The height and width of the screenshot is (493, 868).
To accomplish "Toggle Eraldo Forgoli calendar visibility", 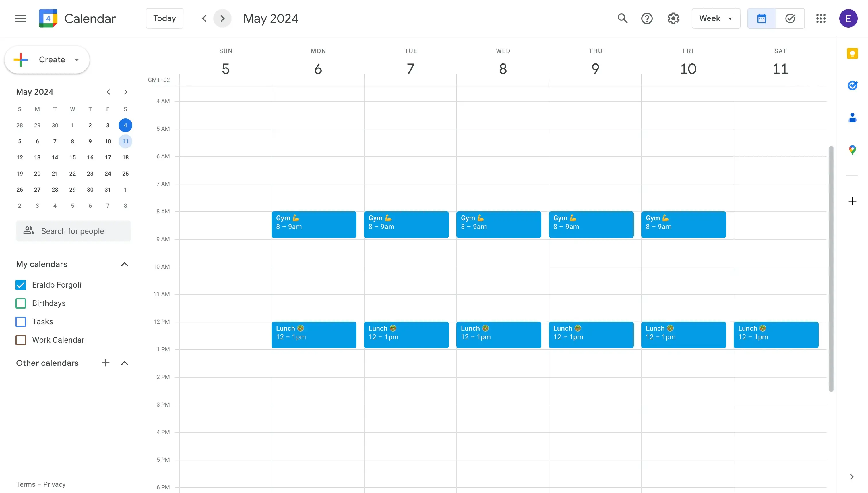I will click(x=21, y=285).
